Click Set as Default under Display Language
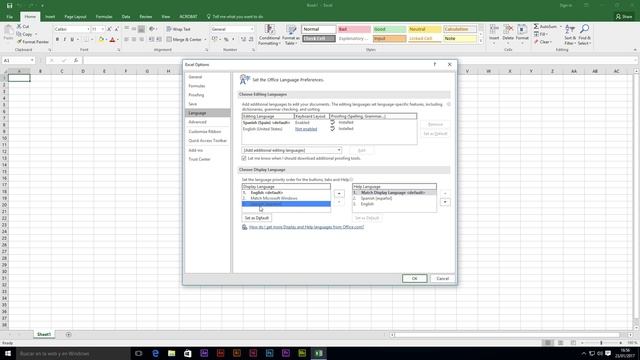This screenshot has width=640, height=360. coord(257,218)
